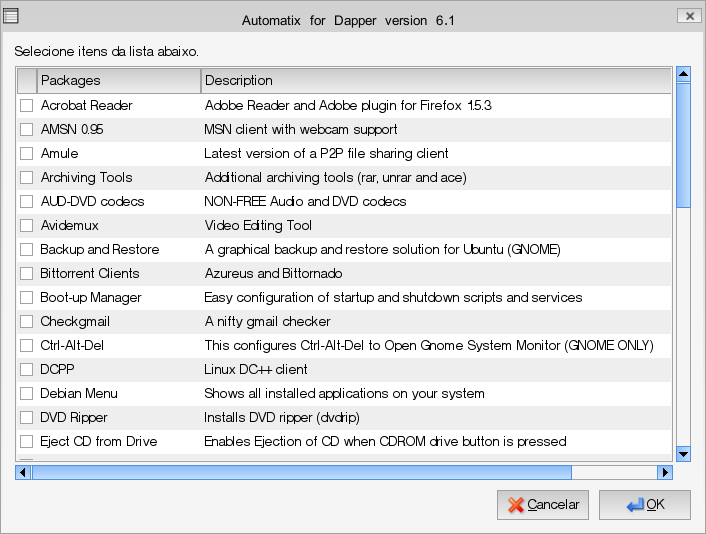Screen dimensions: 706x534
Task: Enable the Acrobat Reader checkbox
Action: click(x=27, y=106)
